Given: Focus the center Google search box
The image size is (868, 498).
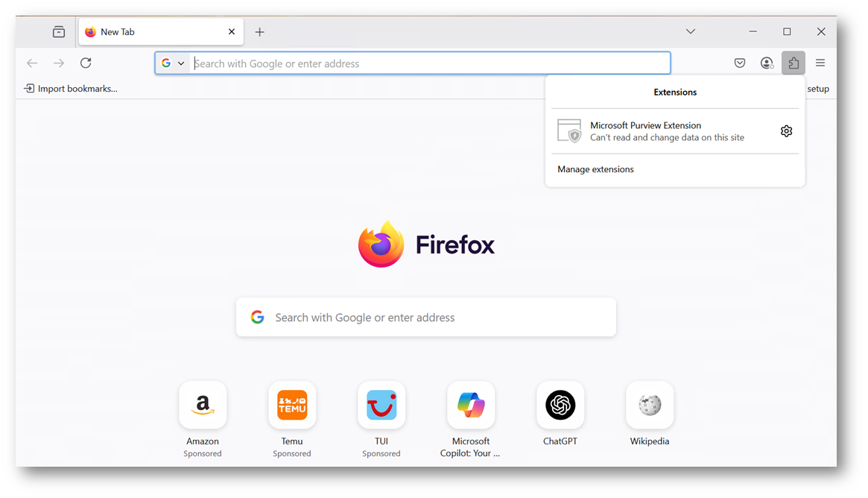Looking at the screenshot, I should click(x=425, y=318).
